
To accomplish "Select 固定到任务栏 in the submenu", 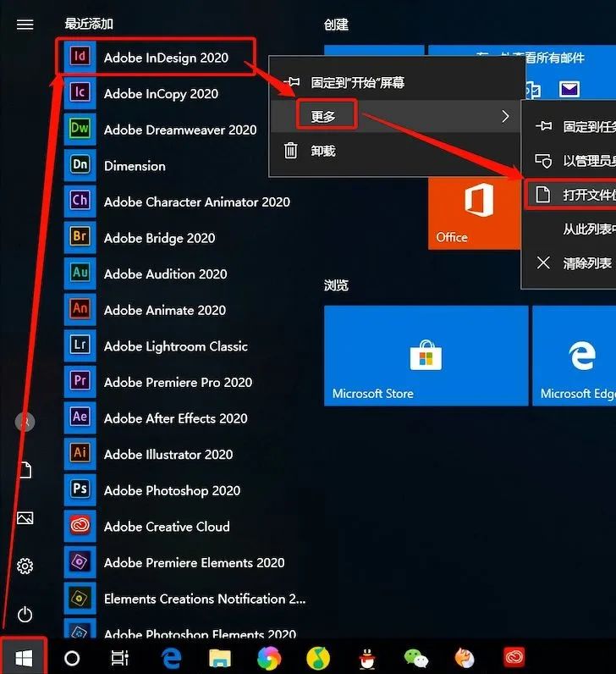I will click(569, 126).
